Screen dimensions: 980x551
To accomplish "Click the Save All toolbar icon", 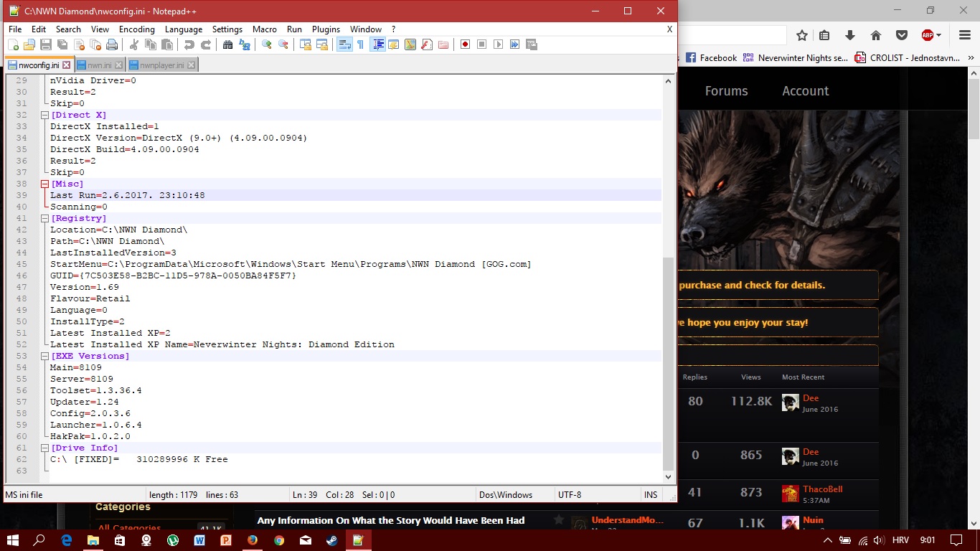I will 62,44.
